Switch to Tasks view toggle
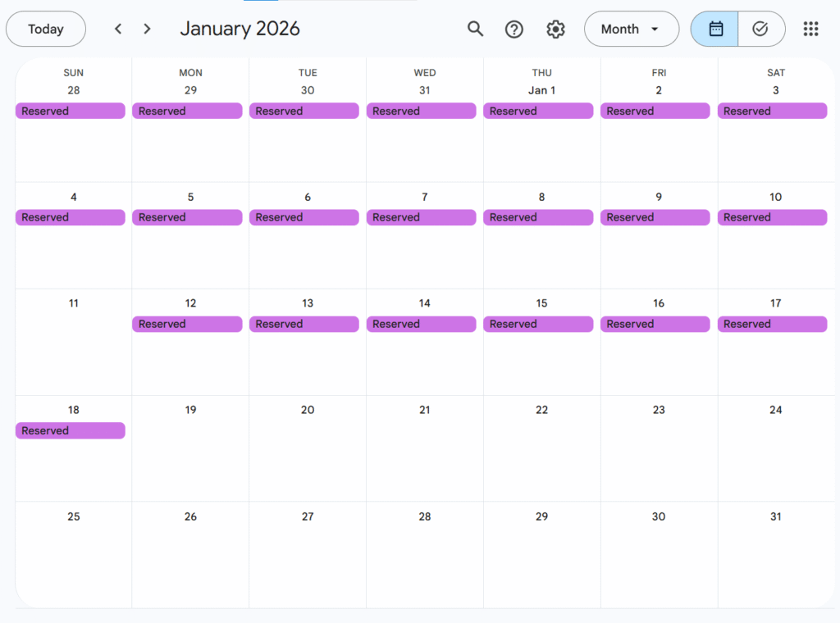 pyautogui.click(x=760, y=29)
